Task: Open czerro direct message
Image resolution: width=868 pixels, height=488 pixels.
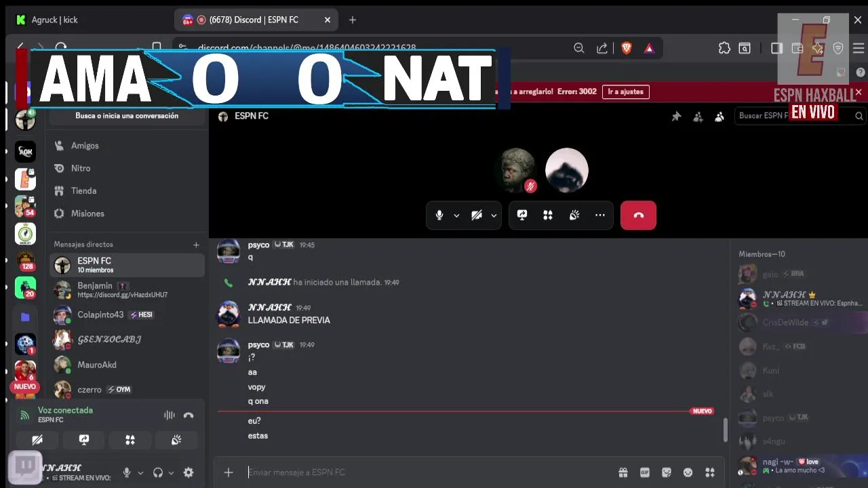Action: [x=127, y=390]
